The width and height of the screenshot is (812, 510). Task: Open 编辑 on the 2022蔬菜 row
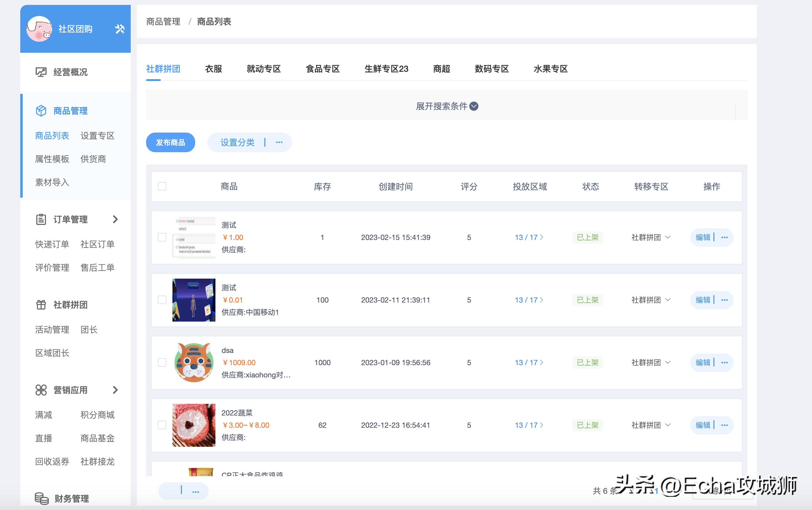click(702, 425)
